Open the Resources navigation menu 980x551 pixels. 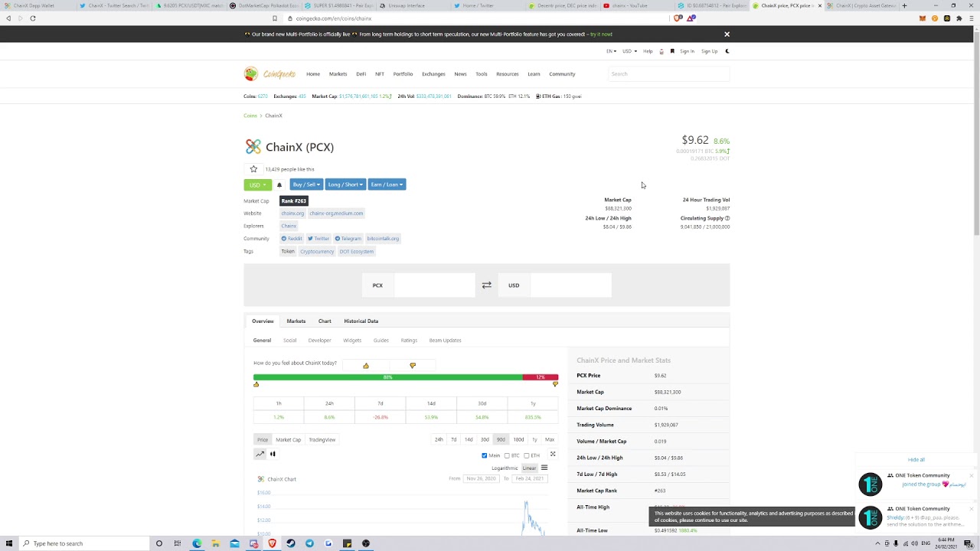(507, 74)
